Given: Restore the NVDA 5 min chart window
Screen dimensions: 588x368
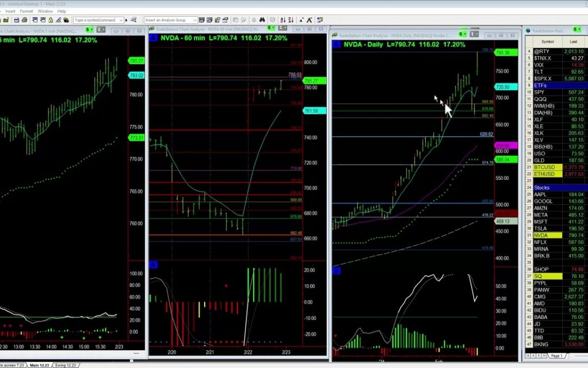Looking at the screenshot, I should pos(127,31).
